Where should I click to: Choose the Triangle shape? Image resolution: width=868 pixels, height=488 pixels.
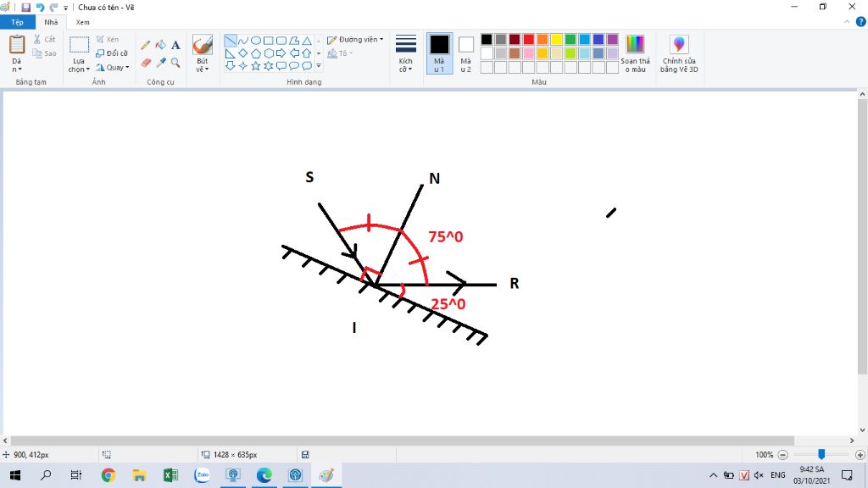tap(307, 41)
